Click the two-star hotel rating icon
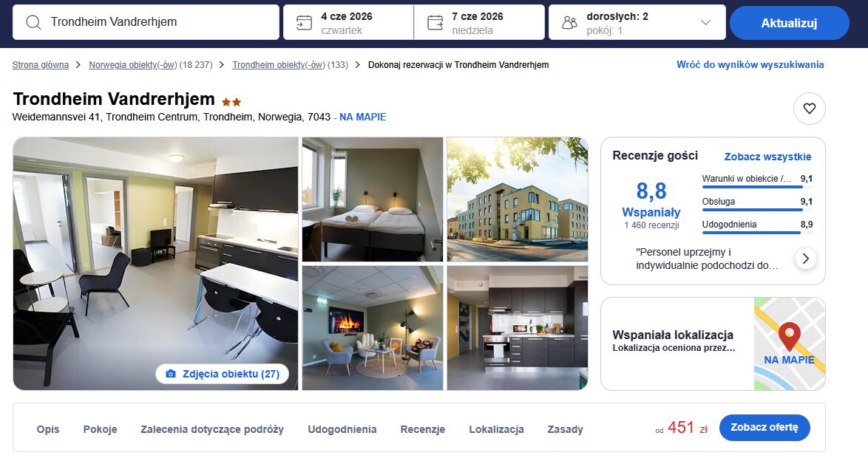The width and height of the screenshot is (868, 461). click(x=231, y=102)
